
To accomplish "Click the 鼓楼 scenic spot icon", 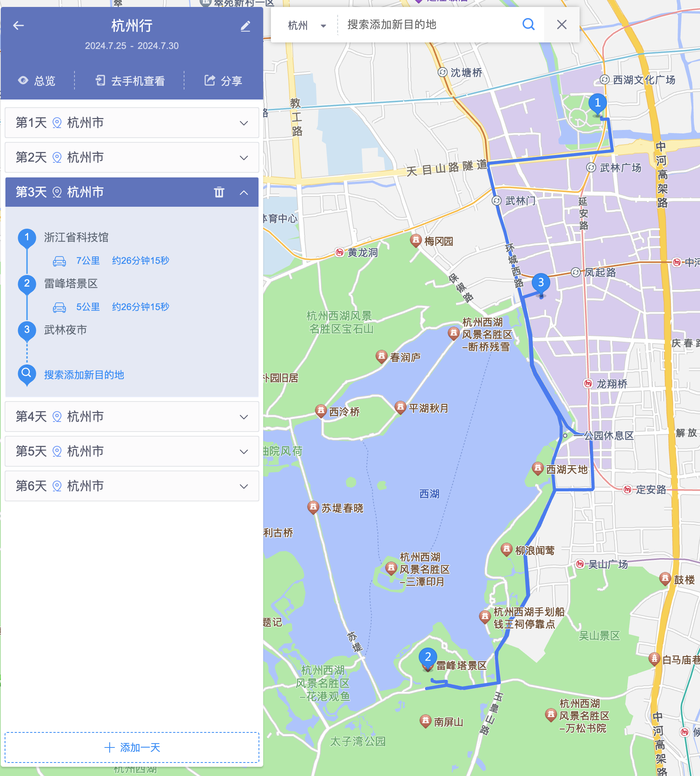I will tap(664, 579).
